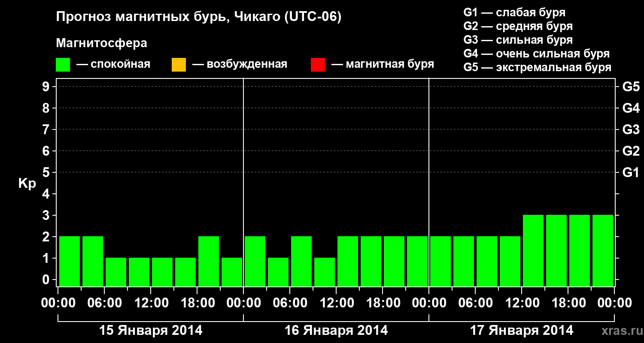The width and height of the screenshot is (644, 343).
Task: Click the 'G3 — сильная буря' description line
Action: (518, 40)
